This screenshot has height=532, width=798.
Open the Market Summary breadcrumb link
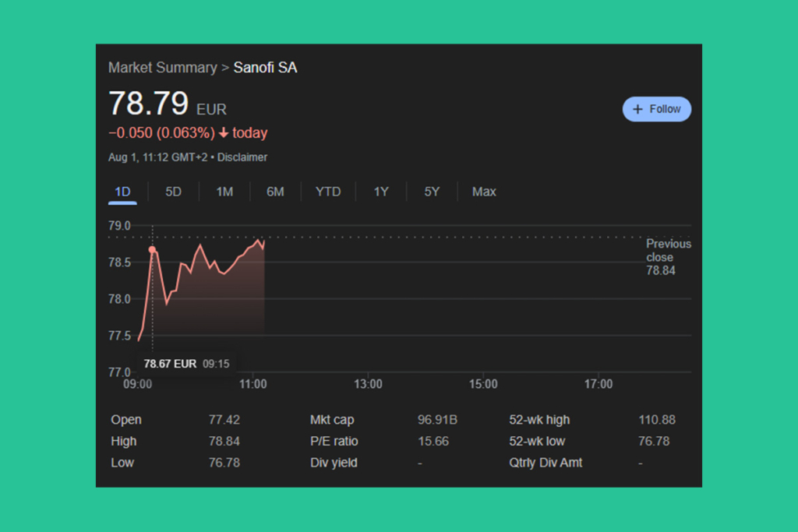pyautogui.click(x=162, y=68)
